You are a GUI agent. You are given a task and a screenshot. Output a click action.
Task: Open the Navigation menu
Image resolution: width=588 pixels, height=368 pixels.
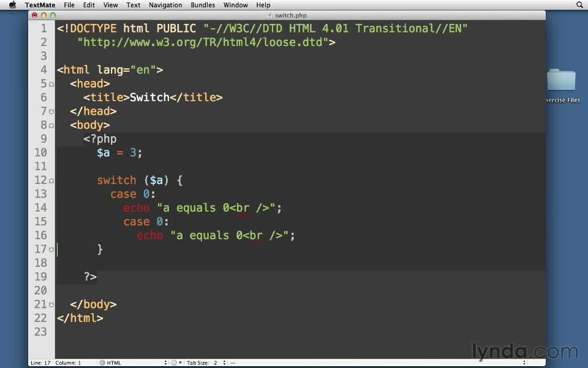tap(165, 5)
